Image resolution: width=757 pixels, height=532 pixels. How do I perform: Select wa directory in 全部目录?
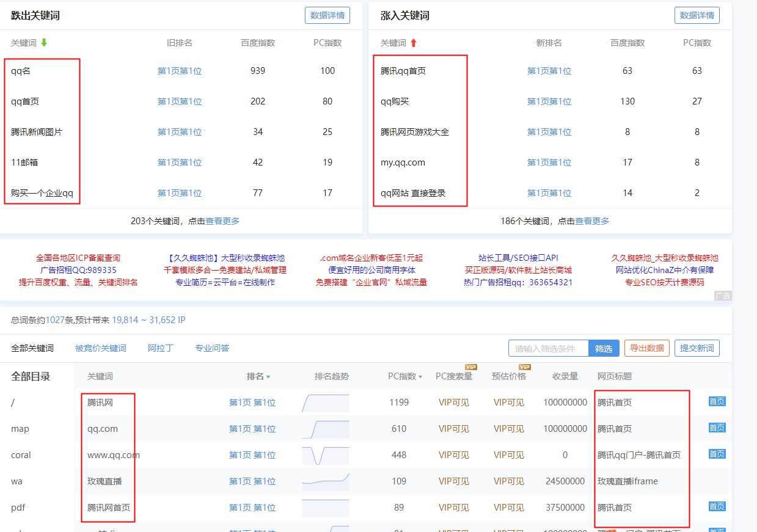16,481
